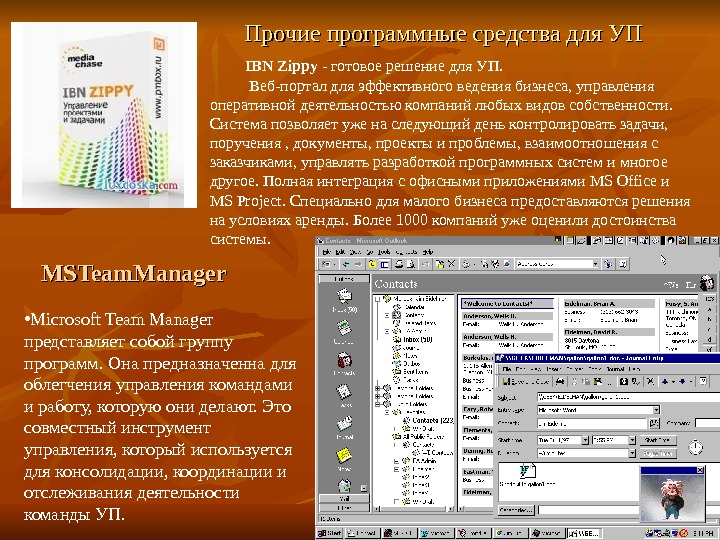The height and width of the screenshot is (540, 720).
Task: Click the Categories... button
Action: (x=517, y=510)
